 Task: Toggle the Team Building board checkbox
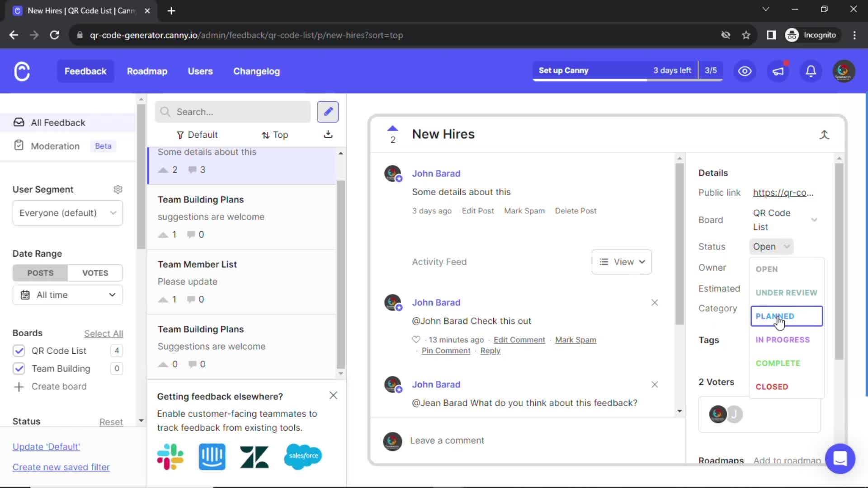click(19, 369)
